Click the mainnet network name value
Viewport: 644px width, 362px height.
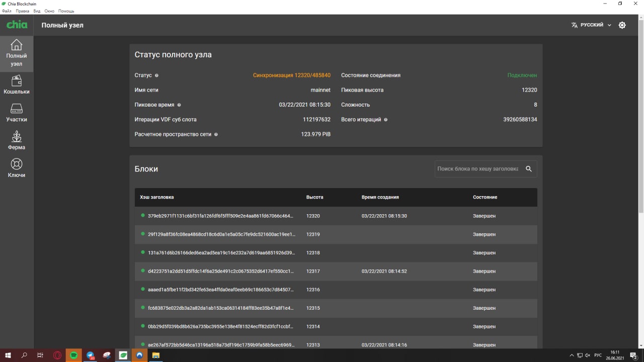click(x=320, y=90)
